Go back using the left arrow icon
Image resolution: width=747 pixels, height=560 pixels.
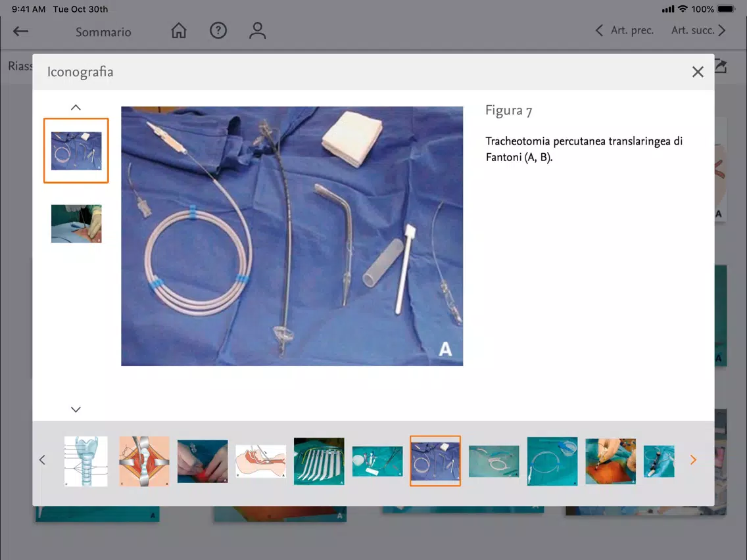(20, 32)
